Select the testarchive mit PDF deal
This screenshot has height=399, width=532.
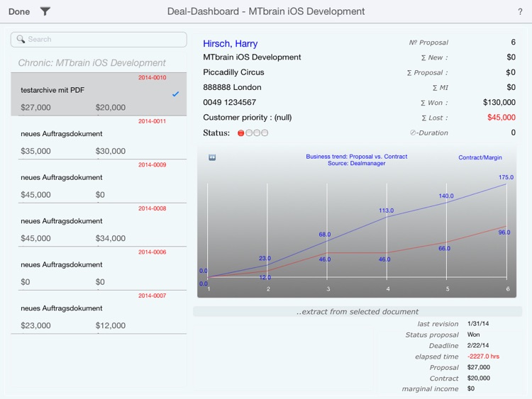[x=99, y=94]
